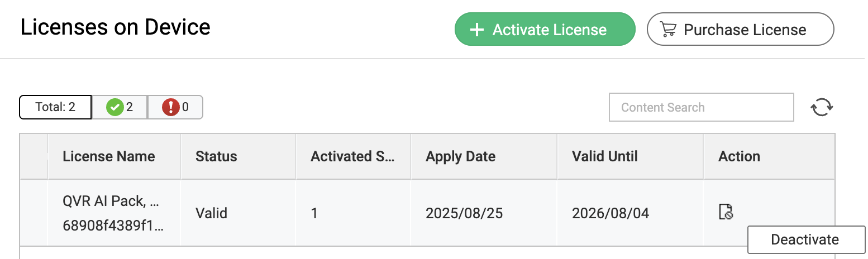868x259 pixels.
Task: Click the 2025/08/25 apply date cell
Action: point(464,213)
